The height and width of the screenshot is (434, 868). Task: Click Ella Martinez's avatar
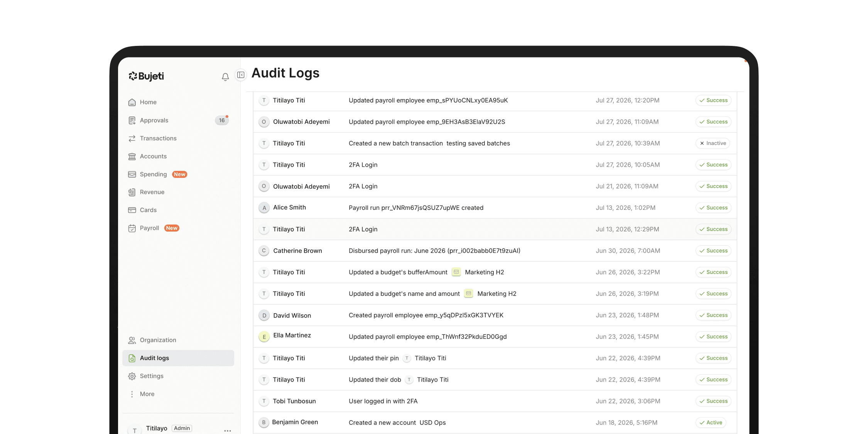(264, 337)
